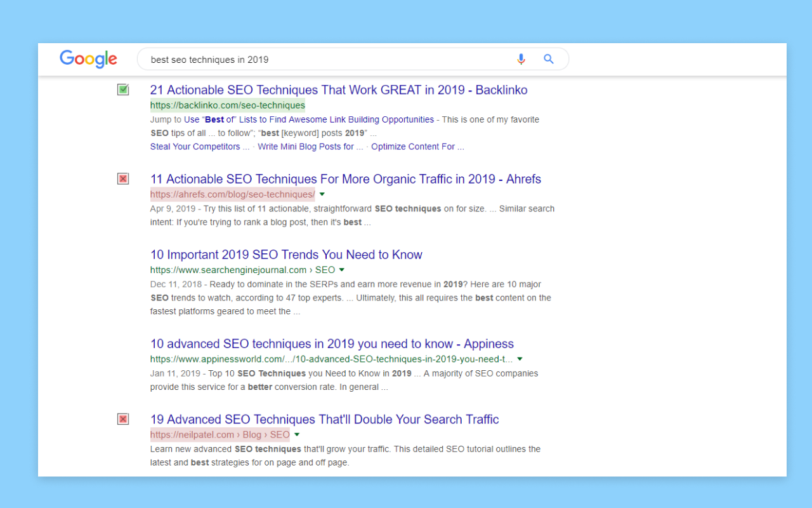Open '21 Actionable SEO Techniques' Backlinko result
The image size is (812, 508).
(x=339, y=90)
